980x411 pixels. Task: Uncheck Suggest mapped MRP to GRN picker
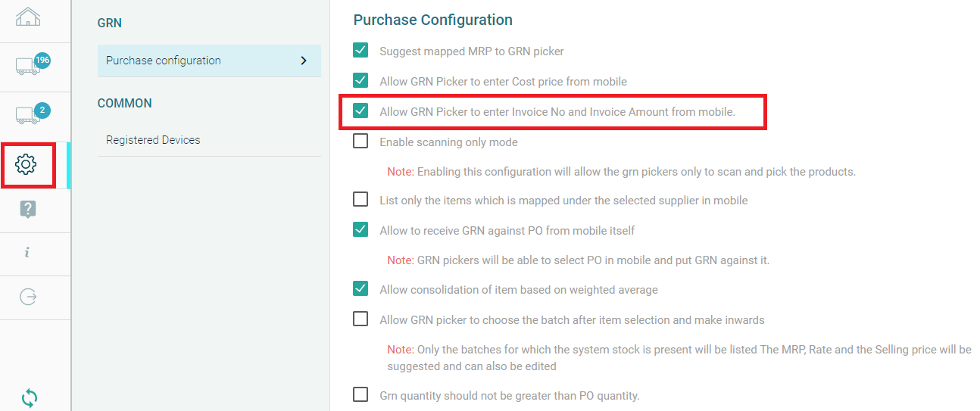360,51
